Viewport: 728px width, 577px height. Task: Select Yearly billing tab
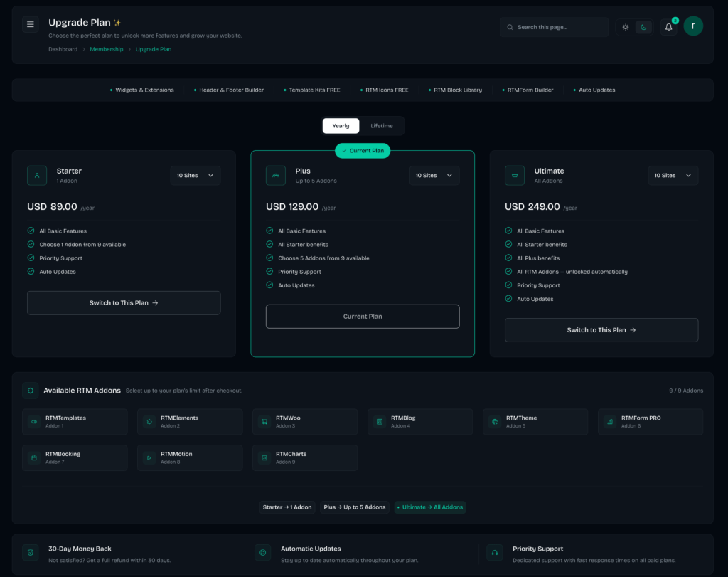pos(341,125)
